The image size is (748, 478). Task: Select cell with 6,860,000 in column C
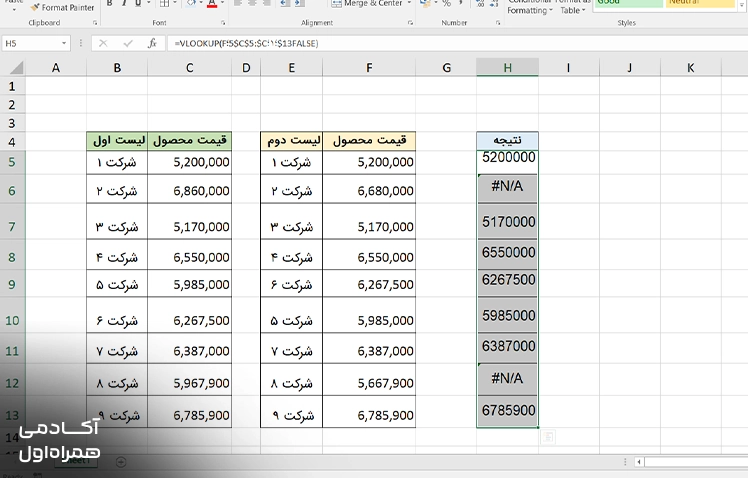pos(189,189)
